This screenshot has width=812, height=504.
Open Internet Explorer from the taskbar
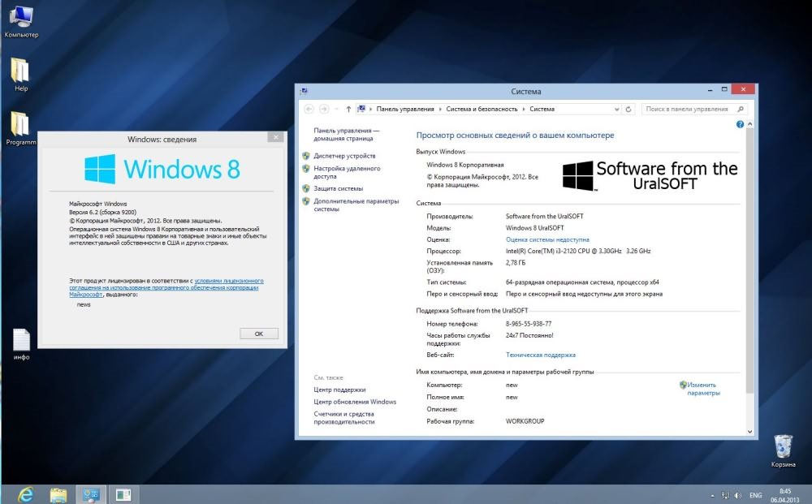click(x=25, y=493)
